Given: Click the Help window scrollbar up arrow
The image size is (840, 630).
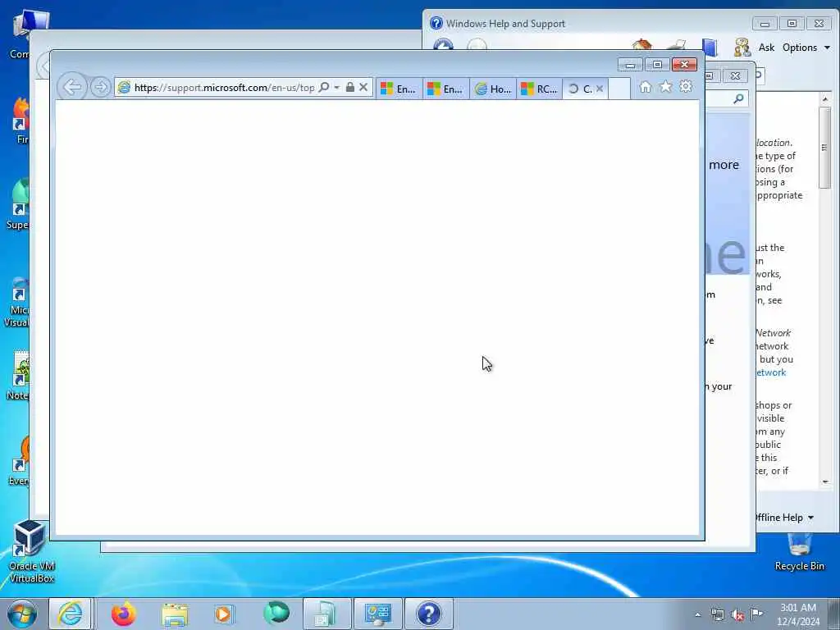Looking at the screenshot, I should click(x=825, y=99).
